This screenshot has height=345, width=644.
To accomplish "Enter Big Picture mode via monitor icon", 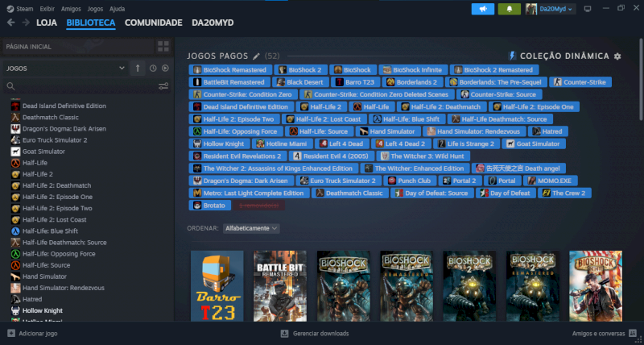I will tap(587, 8).
